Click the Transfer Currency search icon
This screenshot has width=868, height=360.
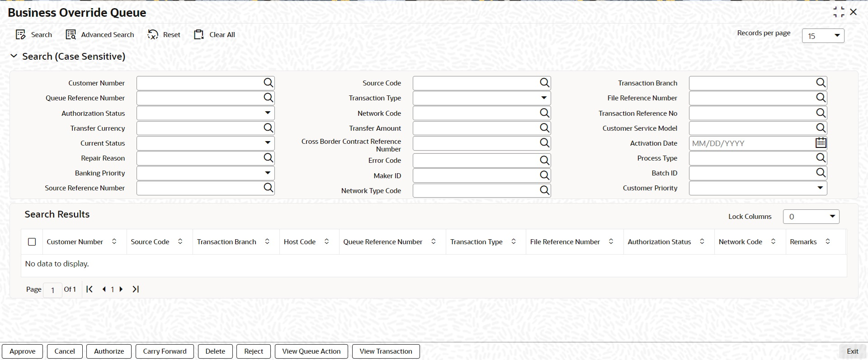tap(269, 128)
